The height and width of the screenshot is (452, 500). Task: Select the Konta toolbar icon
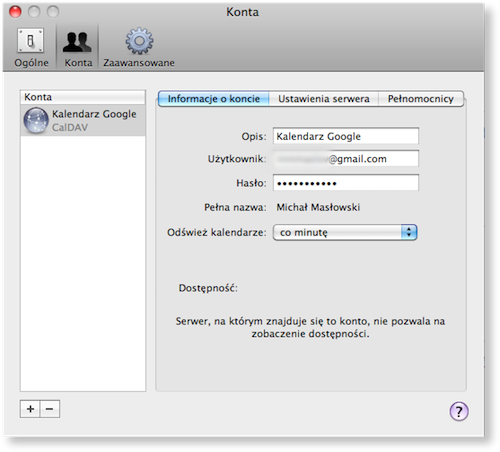pyautogui.click(x=78, y=47)
